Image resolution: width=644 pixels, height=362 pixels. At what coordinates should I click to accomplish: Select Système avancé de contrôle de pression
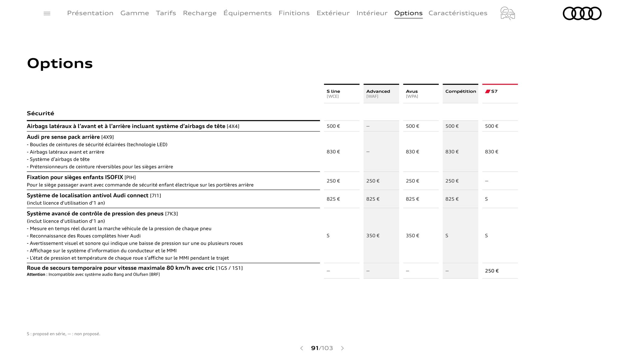102,214
